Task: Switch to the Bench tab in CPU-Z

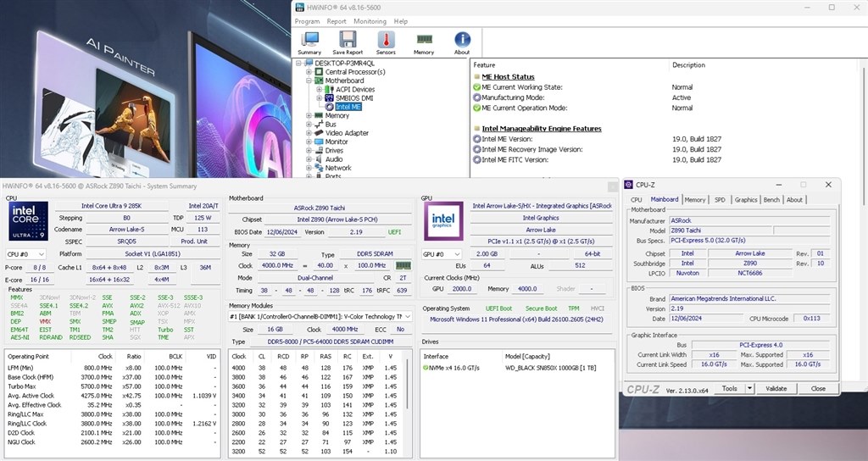Action: point(771,200)
